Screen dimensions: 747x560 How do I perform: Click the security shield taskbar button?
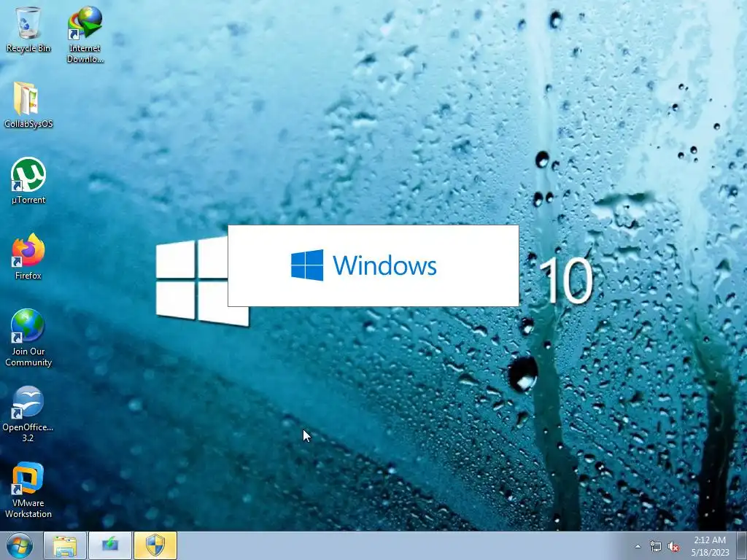(155, 545)
